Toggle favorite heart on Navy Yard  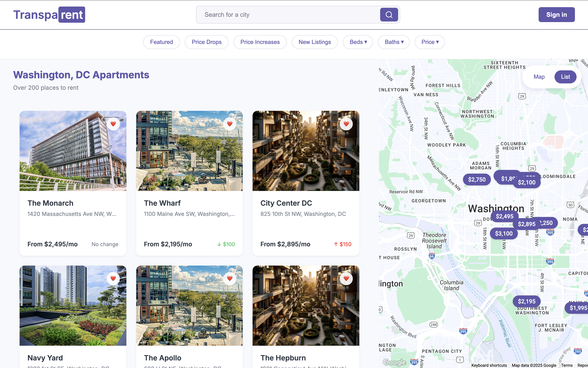point(113,278)
